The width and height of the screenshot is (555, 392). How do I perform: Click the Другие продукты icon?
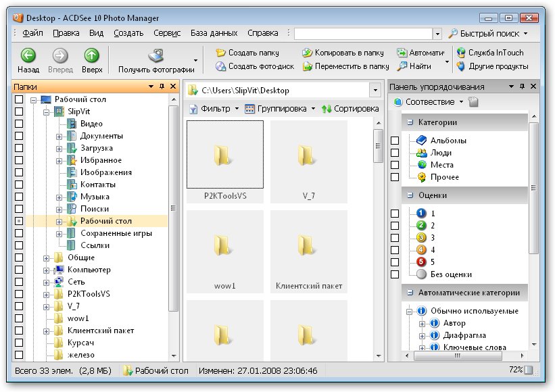460,66
